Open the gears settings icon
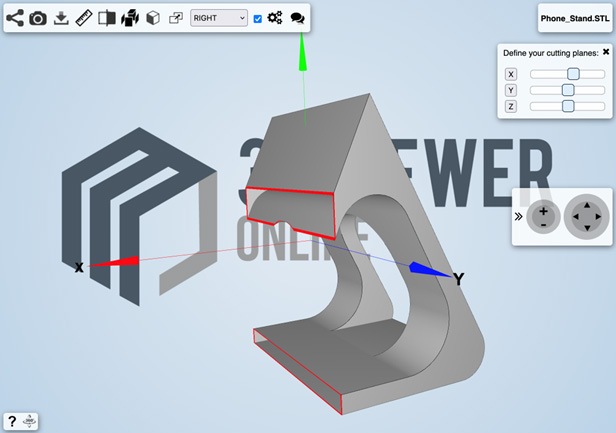Viewport: 616px width, 433px height. point(275,18)
